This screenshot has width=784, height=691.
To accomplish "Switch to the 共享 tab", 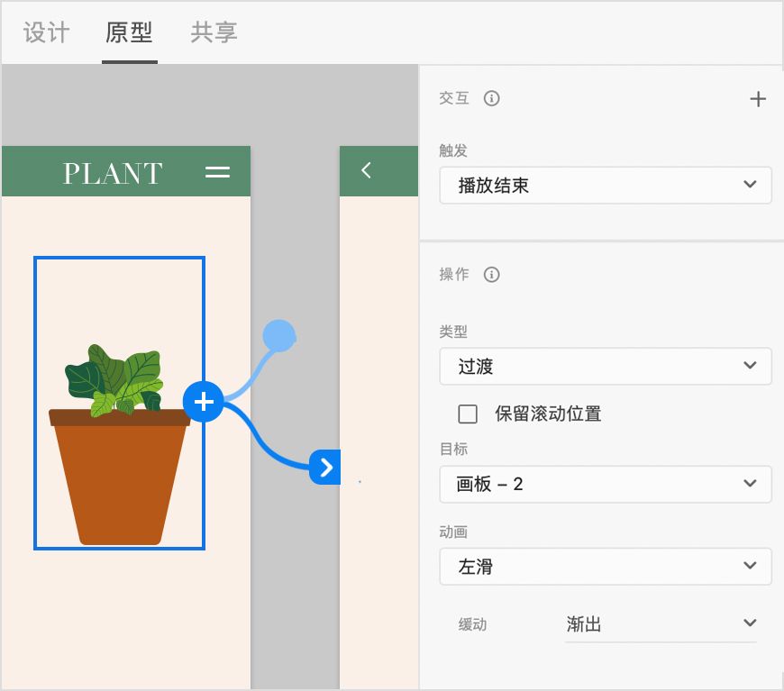I will point(214,32).
